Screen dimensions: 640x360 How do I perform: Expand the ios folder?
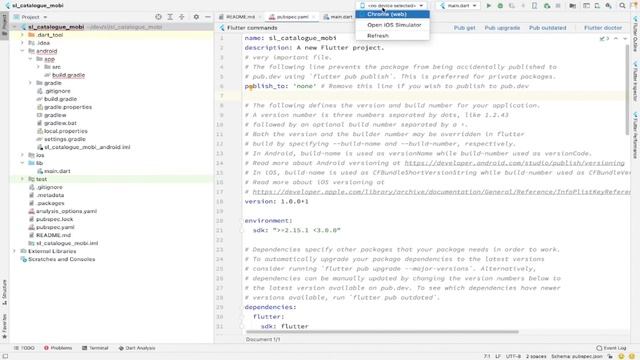tap(22, 155)
